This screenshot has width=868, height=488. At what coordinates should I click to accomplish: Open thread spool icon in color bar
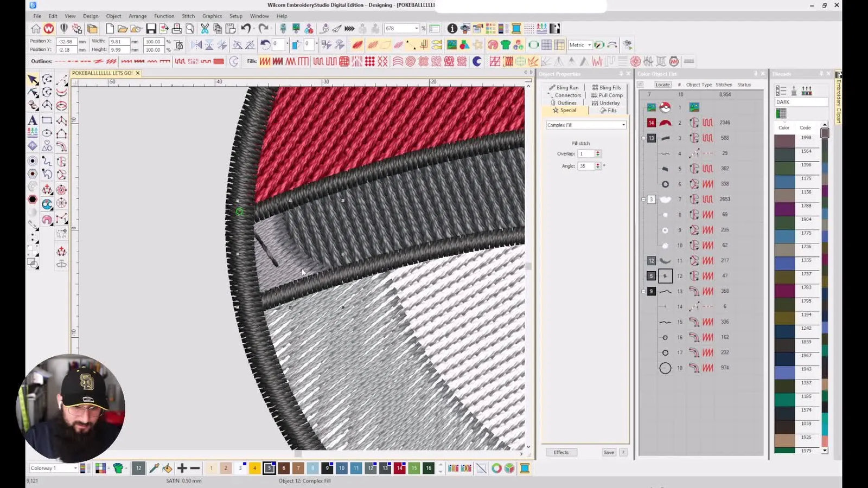(525, 468)
